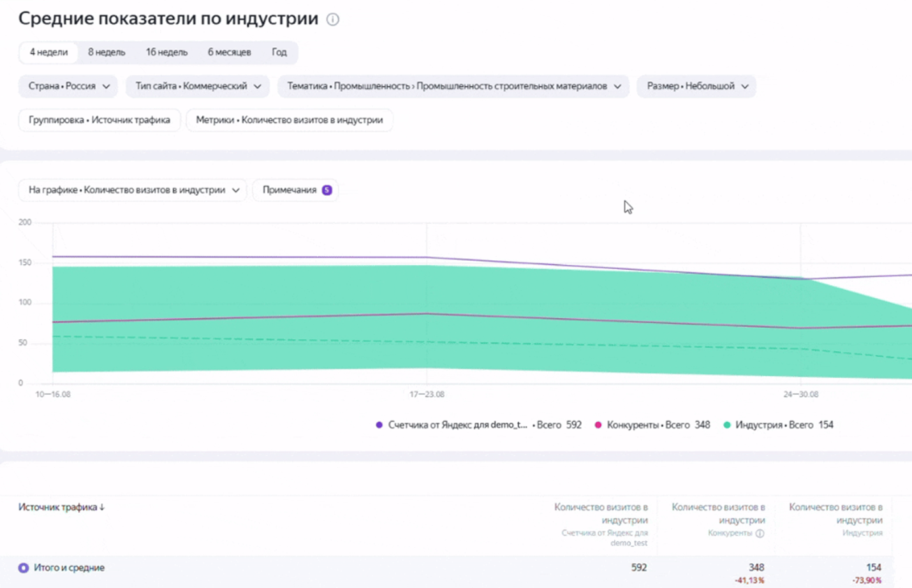Open the На графике metric dropdown
912x588 pixels.
[x=133, y=190]
